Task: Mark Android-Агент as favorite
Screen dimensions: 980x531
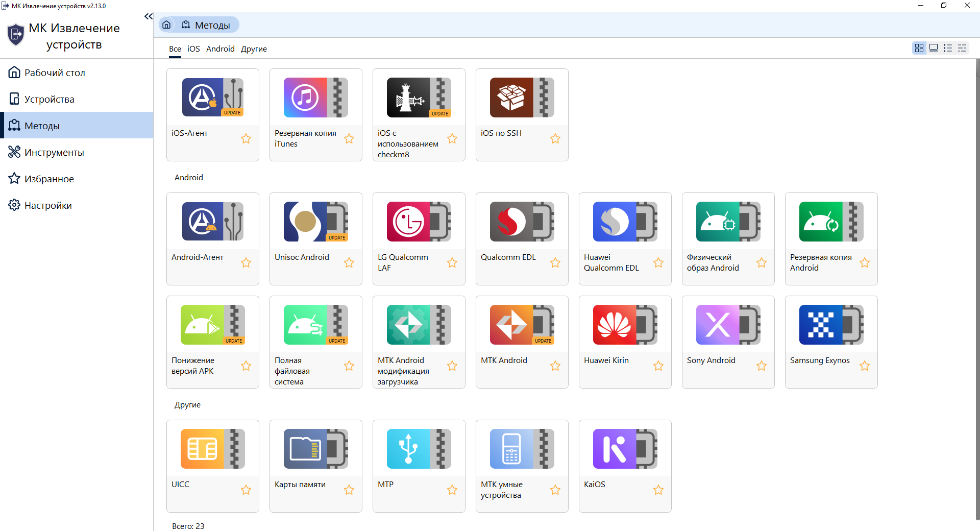Action: click(x=246, y=262)
